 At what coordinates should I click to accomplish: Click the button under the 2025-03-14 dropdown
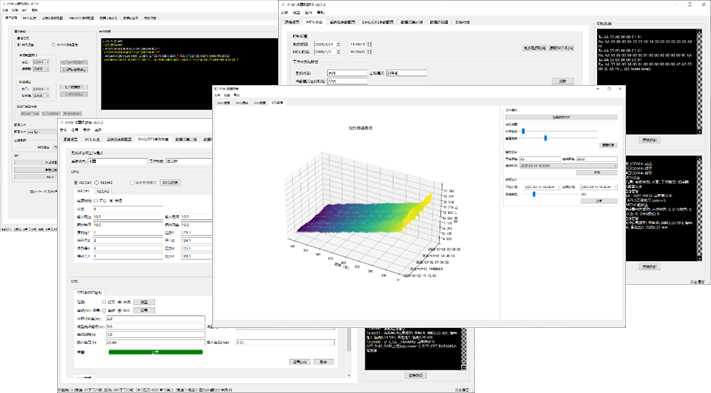pos(597,173)
